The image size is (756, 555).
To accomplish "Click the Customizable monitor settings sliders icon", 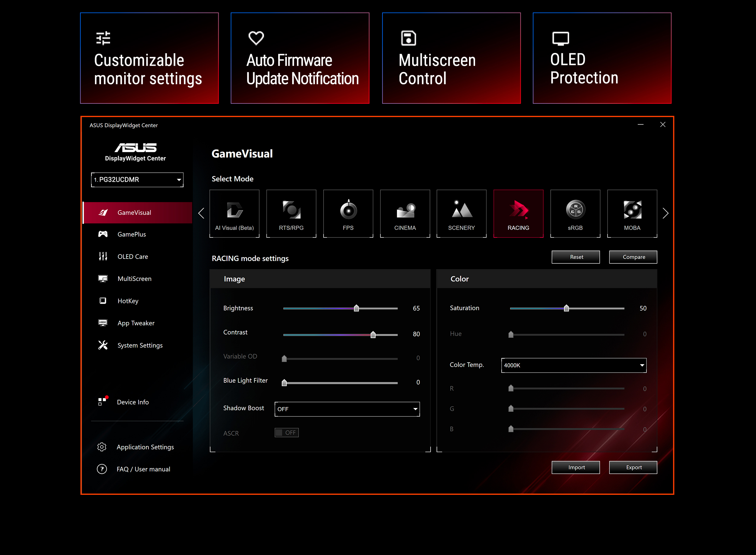I will click(x=103, y=38).
